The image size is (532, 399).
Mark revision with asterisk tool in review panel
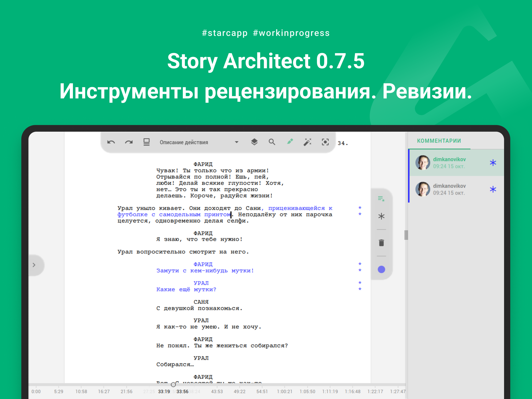coord(381,216)
